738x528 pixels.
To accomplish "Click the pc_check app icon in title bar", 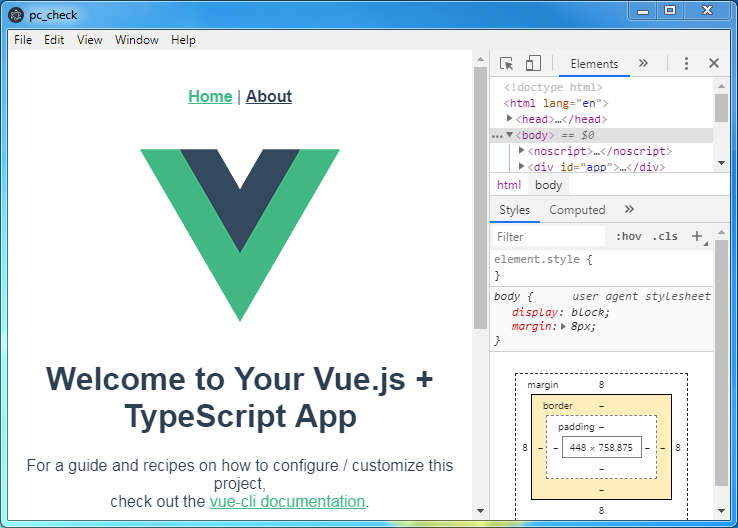I will tap(17, 15).
